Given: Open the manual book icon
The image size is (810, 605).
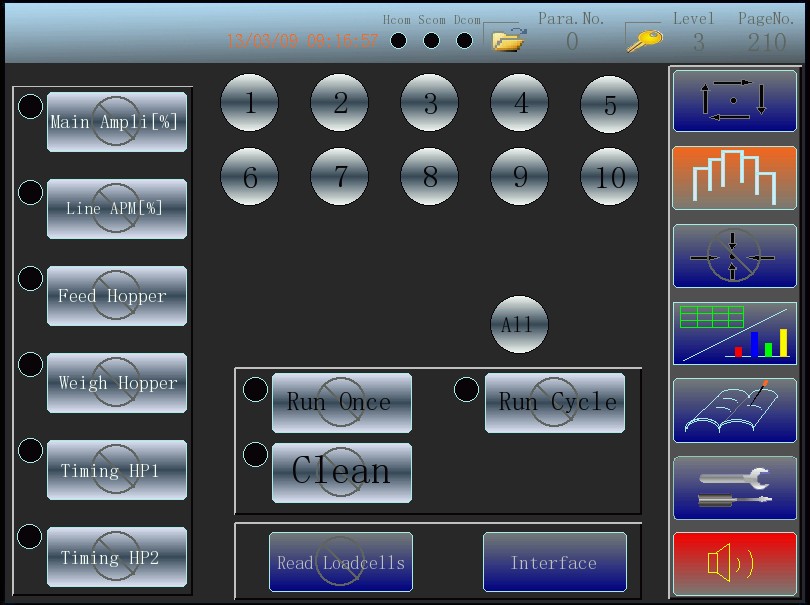Looking at the screenshot, I should pos(734,410).
